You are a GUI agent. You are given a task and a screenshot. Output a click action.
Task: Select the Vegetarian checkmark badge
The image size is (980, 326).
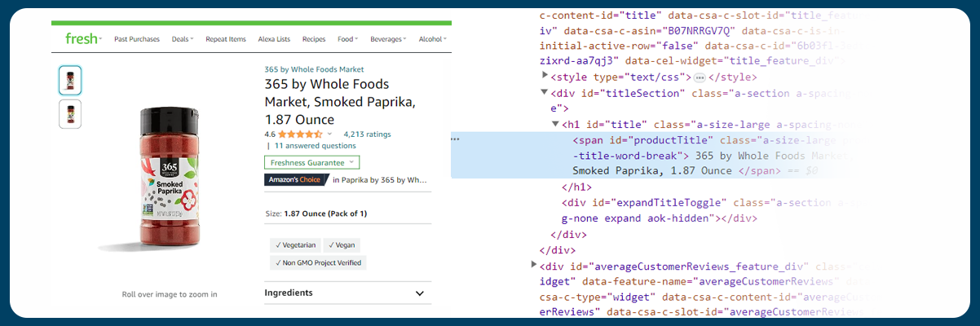click(x=295, y=245)
